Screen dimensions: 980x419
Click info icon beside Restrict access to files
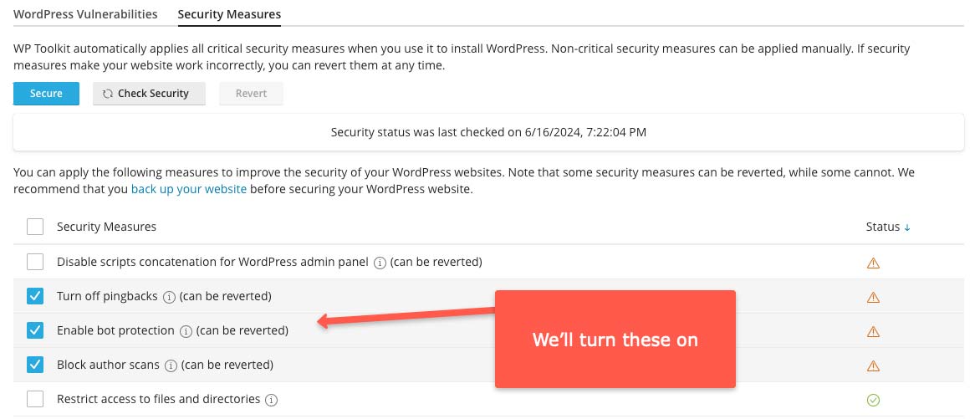coord(271,400)
